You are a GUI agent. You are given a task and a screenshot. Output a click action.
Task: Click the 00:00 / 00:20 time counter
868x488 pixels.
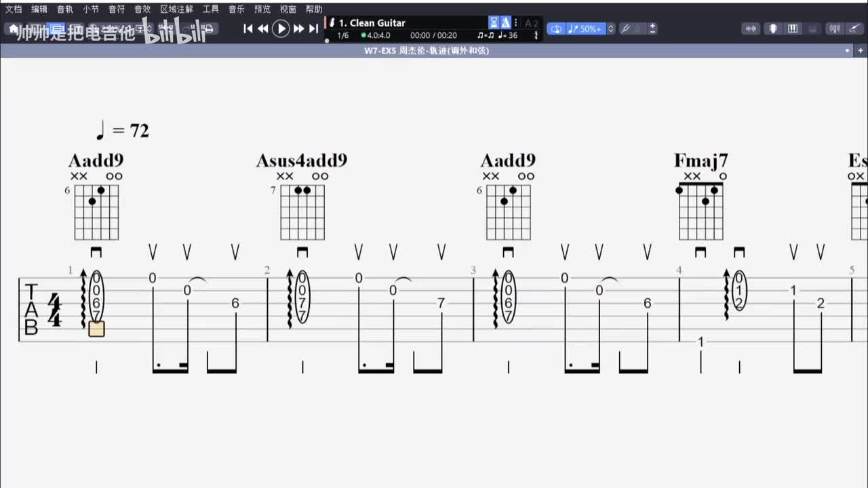coord(433,35)
